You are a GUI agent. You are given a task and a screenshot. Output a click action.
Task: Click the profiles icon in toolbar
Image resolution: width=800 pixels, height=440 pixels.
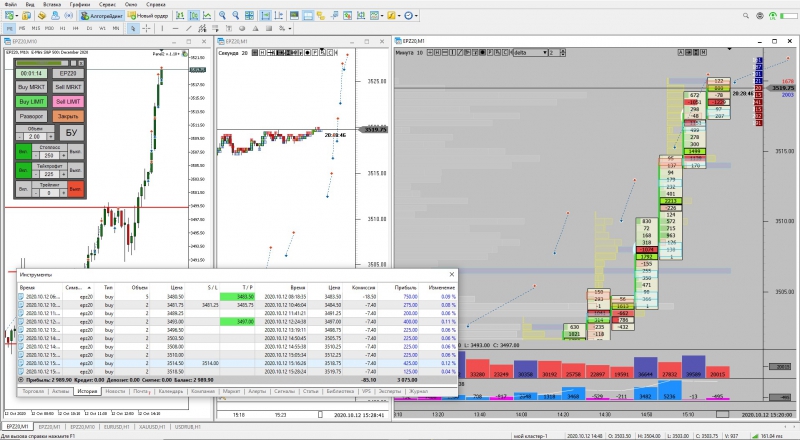(27, 16)
